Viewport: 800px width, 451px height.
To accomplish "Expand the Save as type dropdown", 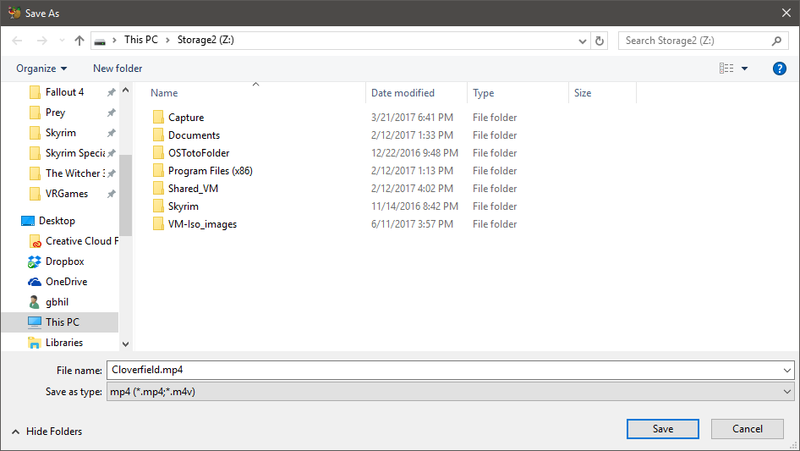I will coord(787,393).
